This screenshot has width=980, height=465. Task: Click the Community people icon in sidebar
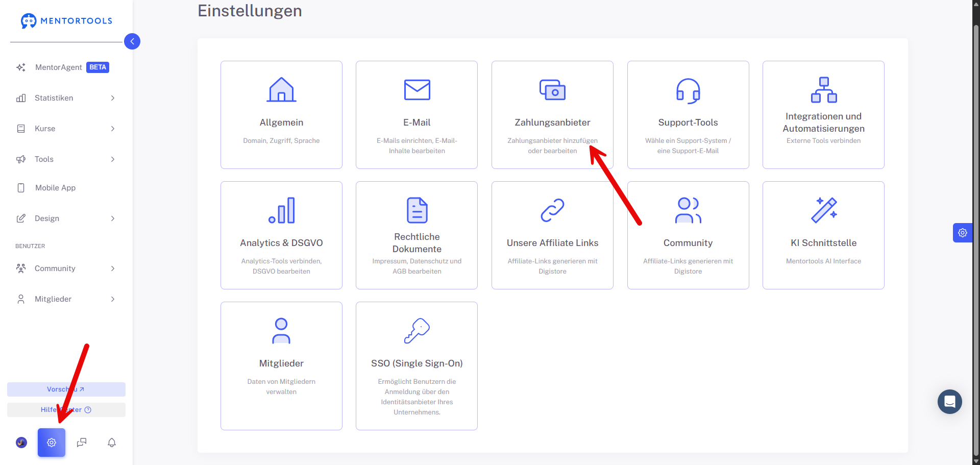[x=21, y=268]
